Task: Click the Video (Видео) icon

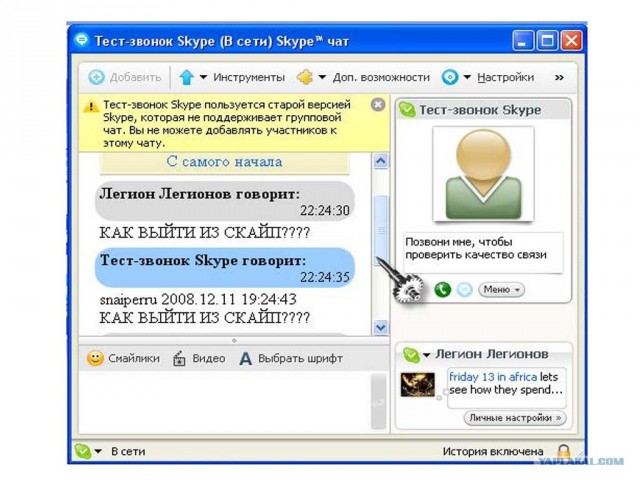Action: [179, 358]
